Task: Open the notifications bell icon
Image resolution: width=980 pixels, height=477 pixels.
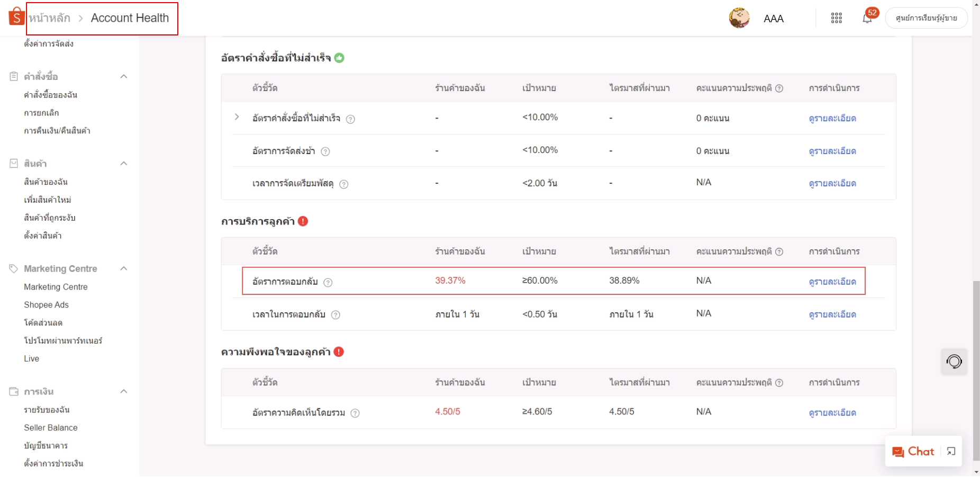Action: [867, 19]
